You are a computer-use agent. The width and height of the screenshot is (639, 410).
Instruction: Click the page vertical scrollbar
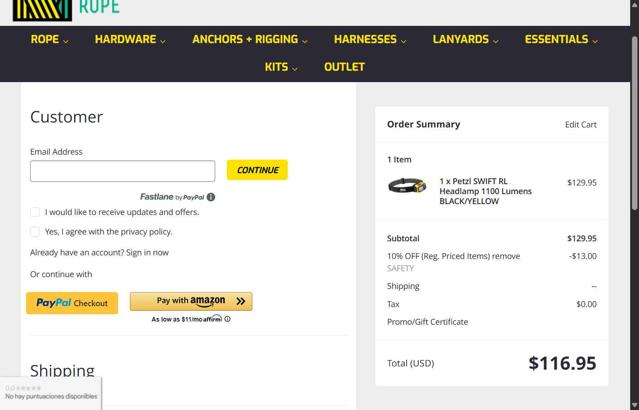pyautogui.click(x=635, y=122)
